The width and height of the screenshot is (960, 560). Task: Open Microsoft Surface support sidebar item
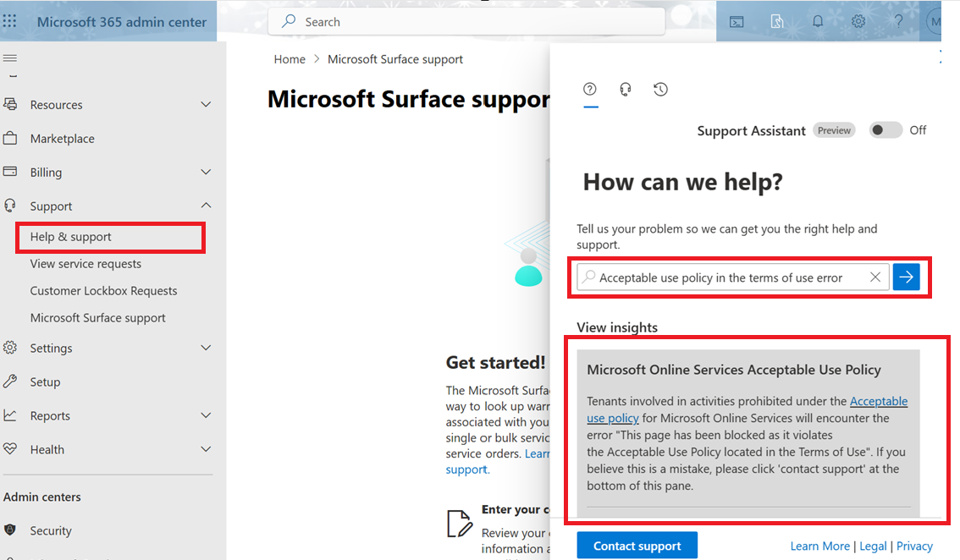[x=98, y=317]
